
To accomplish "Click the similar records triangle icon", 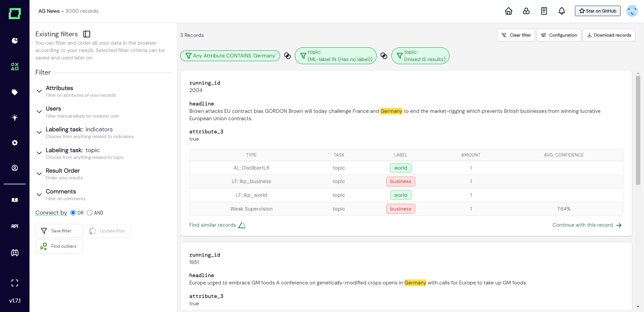I will tap(242, 225).
